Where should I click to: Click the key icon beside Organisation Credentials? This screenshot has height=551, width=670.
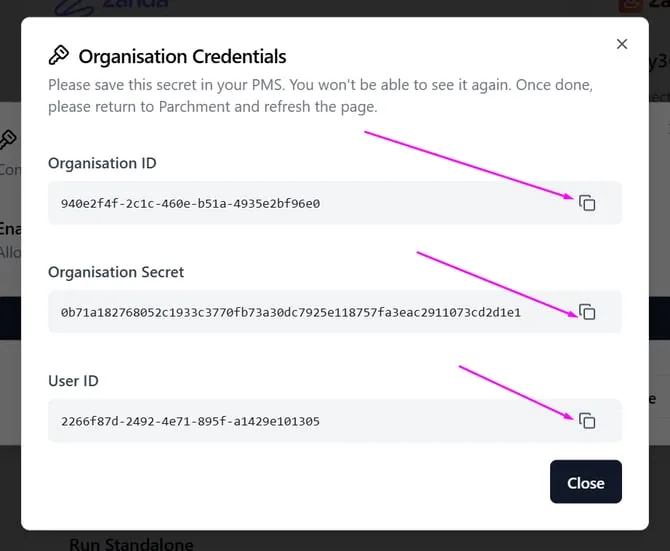[x=59, y=55]
